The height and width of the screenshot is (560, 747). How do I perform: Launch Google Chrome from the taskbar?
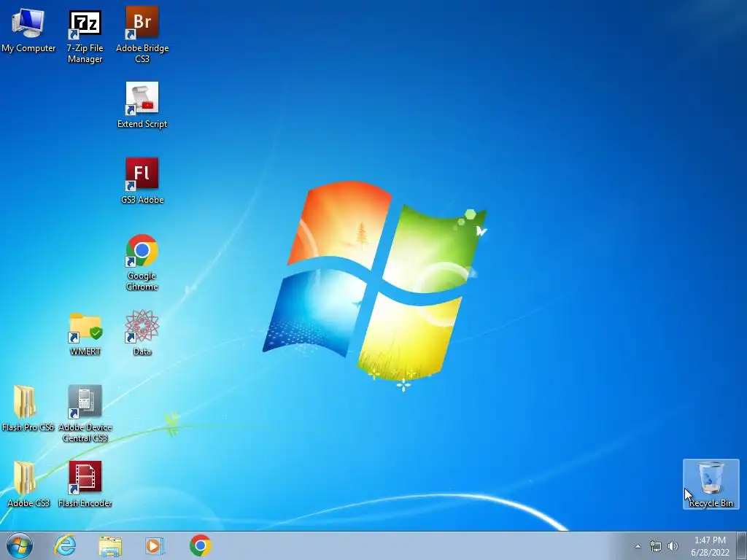coord(201,545)
